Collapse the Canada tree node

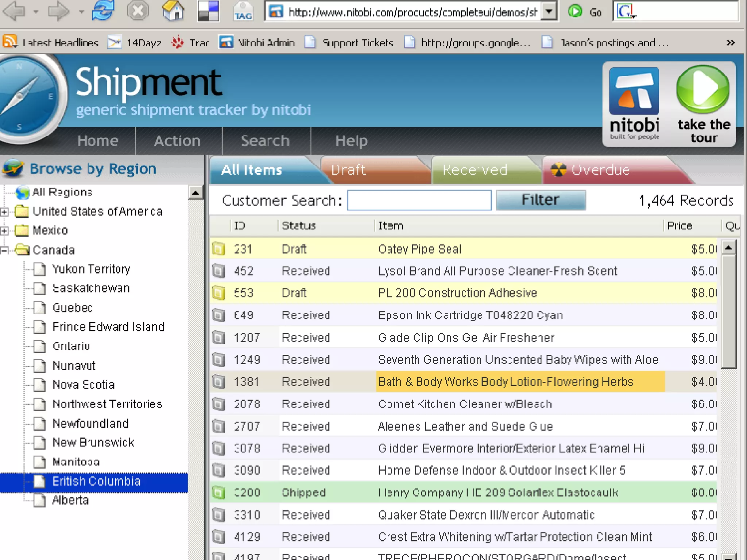pyautogui.click(x=4, y=250)
